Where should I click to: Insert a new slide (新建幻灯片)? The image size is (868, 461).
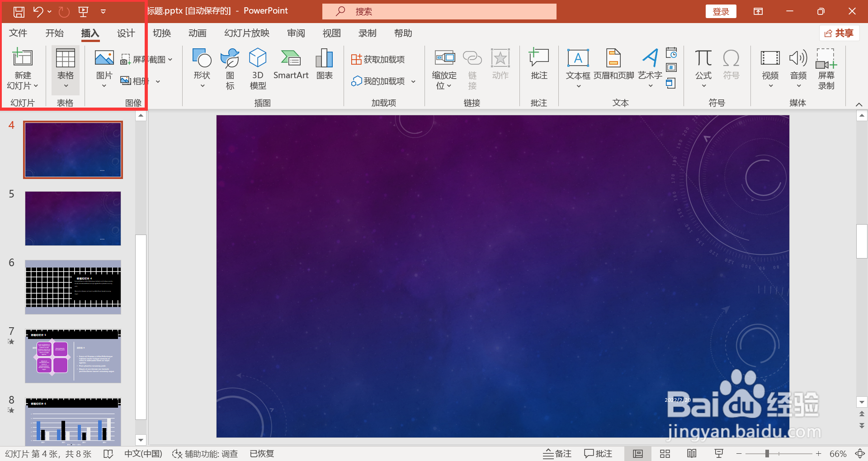23,69
